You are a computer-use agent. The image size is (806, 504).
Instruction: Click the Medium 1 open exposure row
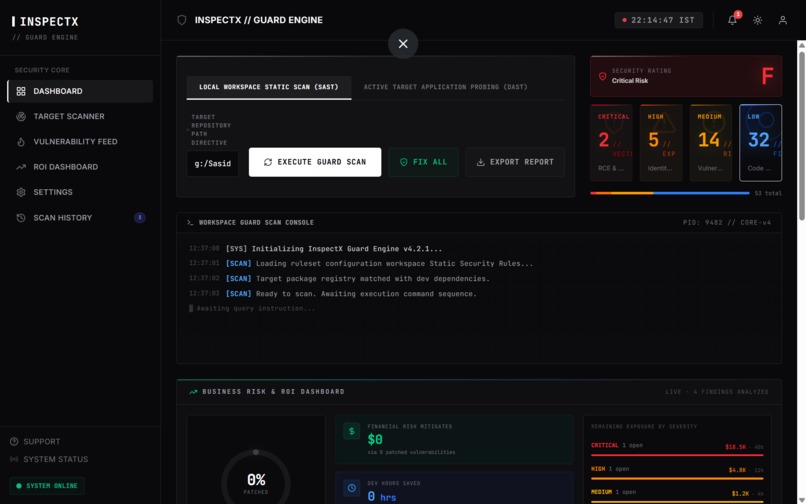pyautogui.click(x=677, y=493)
